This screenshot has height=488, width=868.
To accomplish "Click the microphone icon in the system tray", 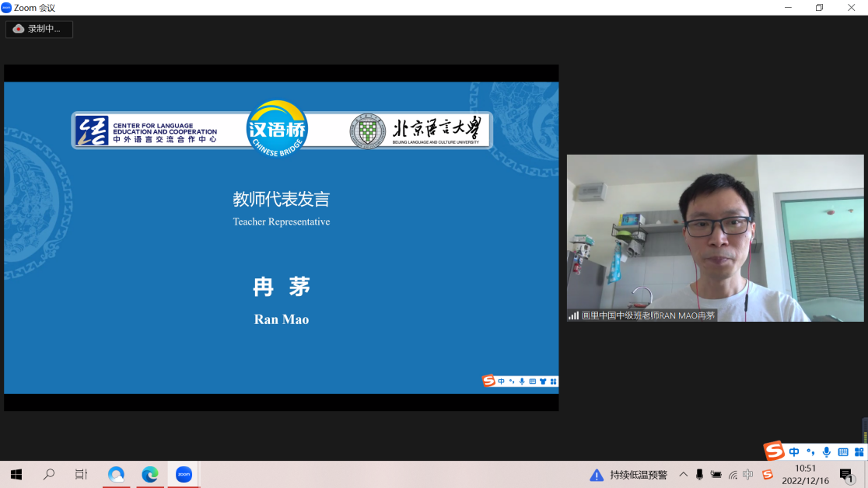I will point(699,475).
